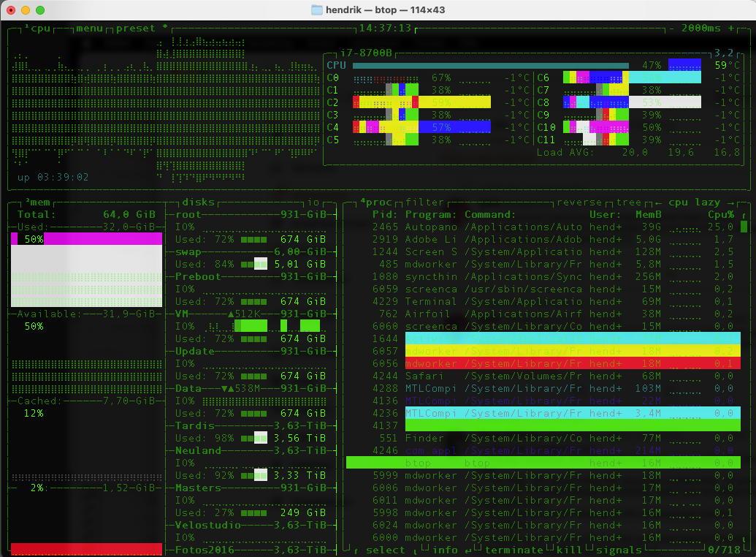The width and height of the screenshot is (756, 557).
Task: Click the Program column header
Action: (430, 214)
